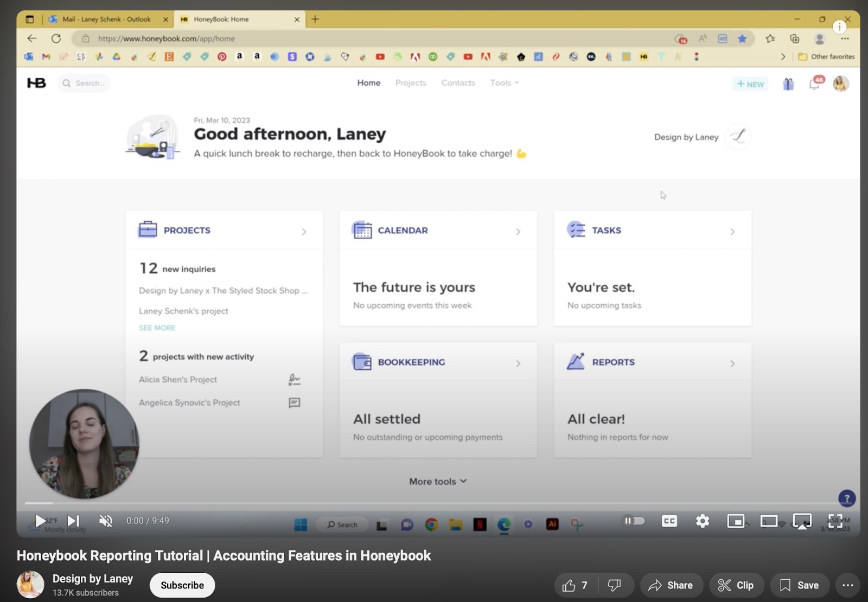Open the Pinterest bookmark icon
Image resolution: width=868 pixels, height=602 pixels.
point(222,56)
